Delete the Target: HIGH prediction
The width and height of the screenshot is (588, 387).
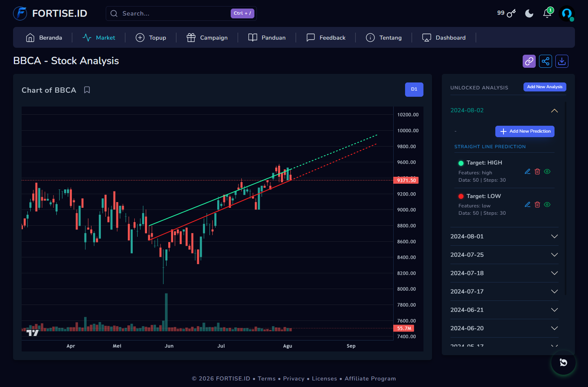click(x=537, y=171)
